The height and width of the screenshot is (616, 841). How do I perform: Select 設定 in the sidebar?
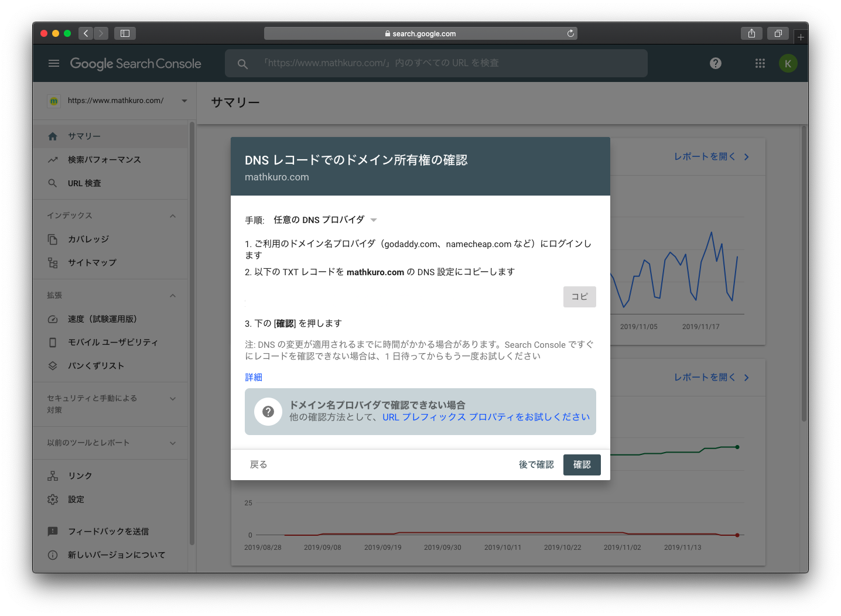pos(111,499)
